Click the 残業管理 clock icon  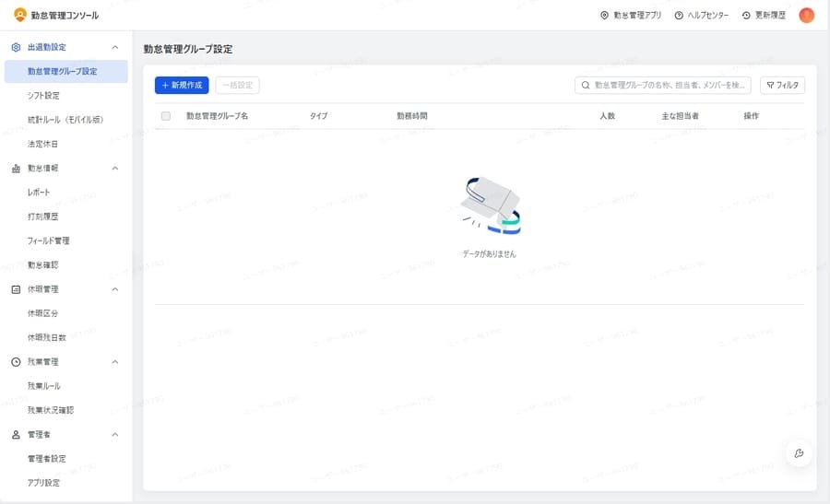(x=16, y=362)
